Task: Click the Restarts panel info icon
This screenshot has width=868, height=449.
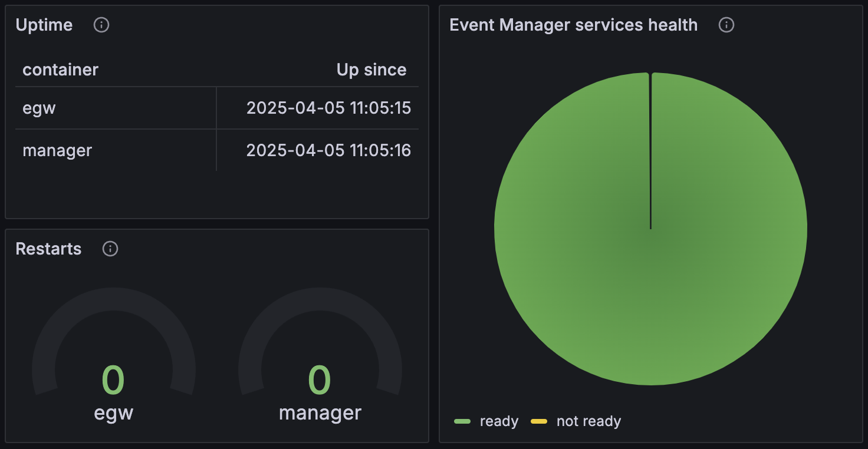Action: point(110,249)
